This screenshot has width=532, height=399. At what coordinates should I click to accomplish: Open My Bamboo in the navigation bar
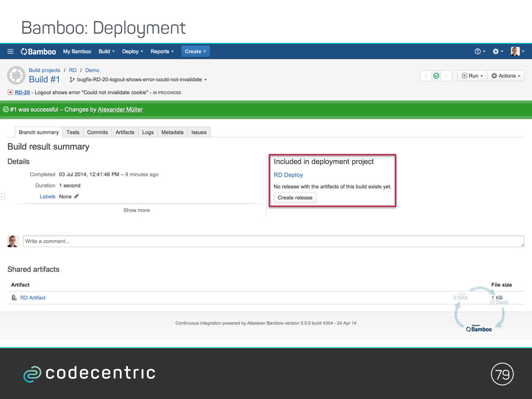click(77, 51)
